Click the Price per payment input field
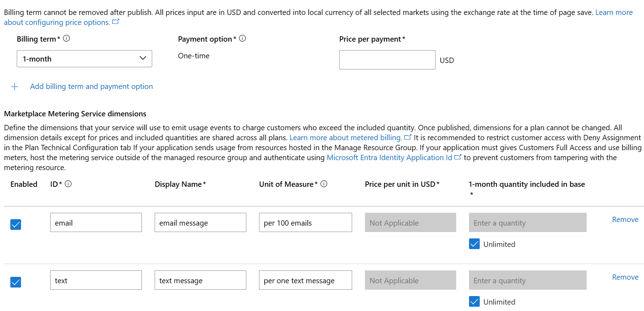Screen dimensions: 644x311 (387, 60)
